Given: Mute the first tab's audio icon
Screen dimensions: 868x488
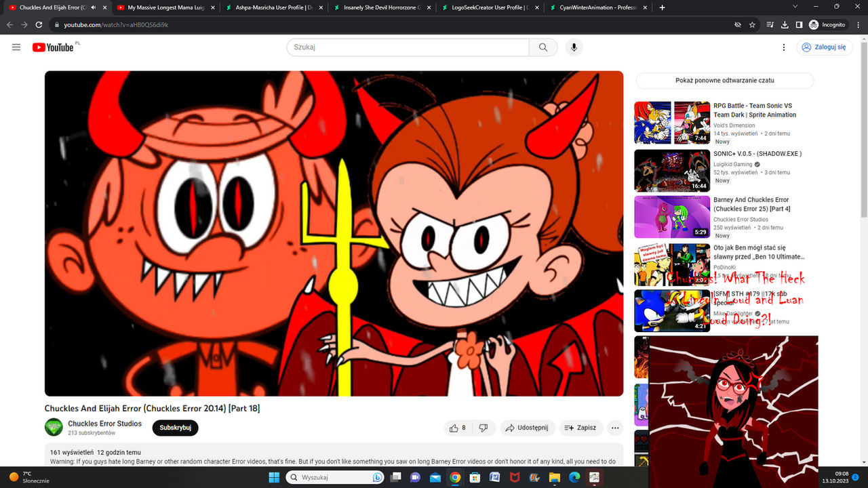Looking at the screenshot, I should 93,7.
